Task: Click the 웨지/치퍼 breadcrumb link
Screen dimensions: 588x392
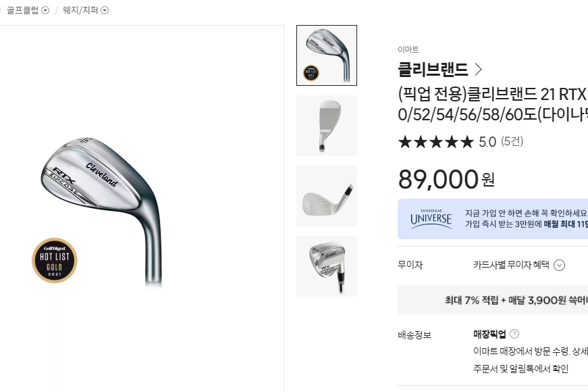Action: [80, 11]
